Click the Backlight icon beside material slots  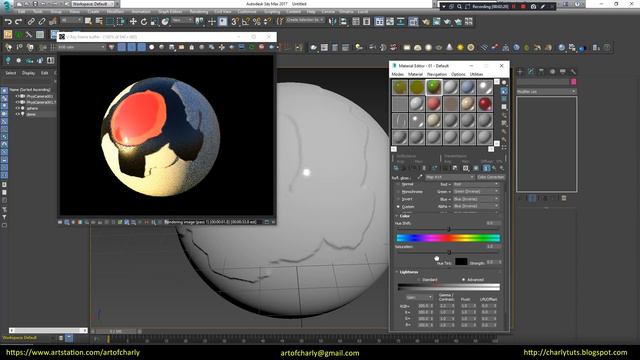504,91
